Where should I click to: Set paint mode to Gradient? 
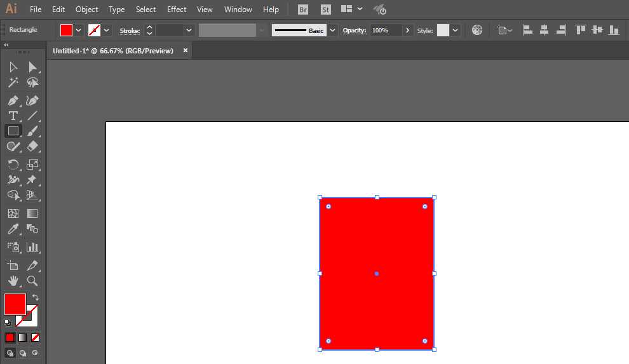pyautogui.click(x=22, y=338)
